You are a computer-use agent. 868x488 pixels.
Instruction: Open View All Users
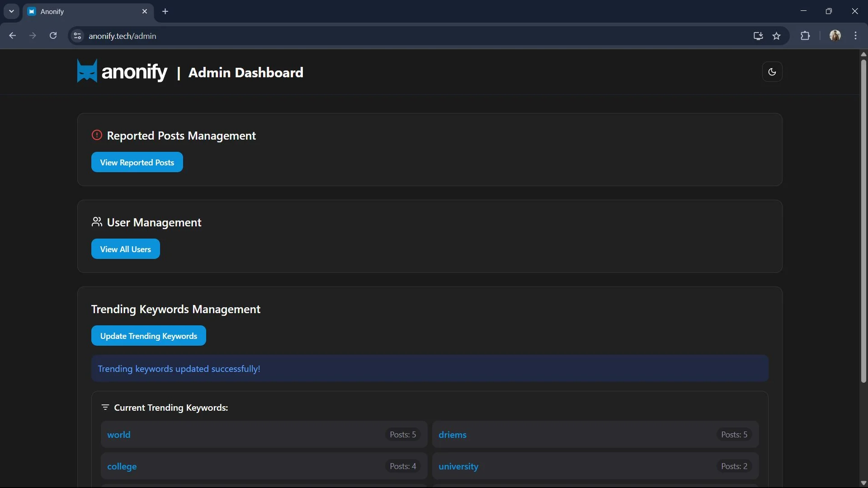[x=126, y=249]
